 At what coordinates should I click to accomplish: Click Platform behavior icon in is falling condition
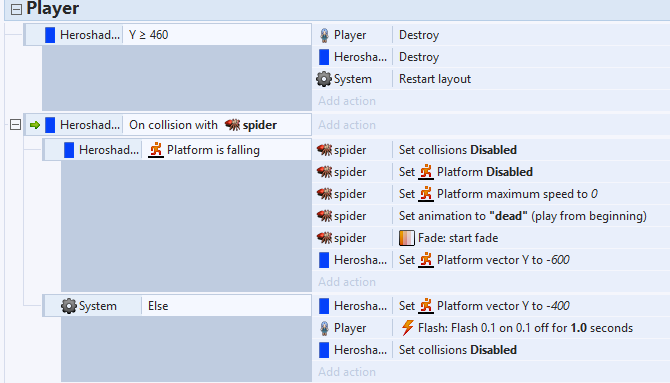coord(156,150)
